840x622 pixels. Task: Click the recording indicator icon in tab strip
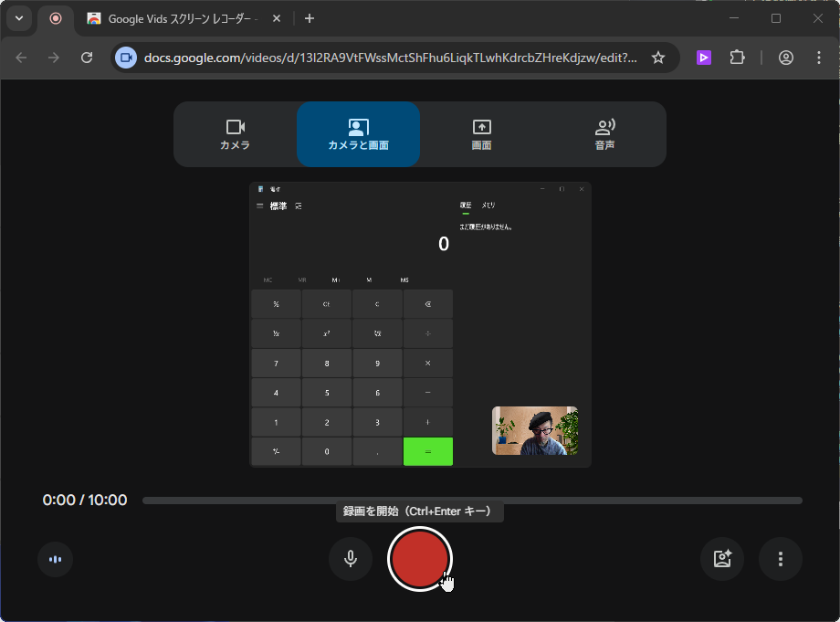[55, 18]
